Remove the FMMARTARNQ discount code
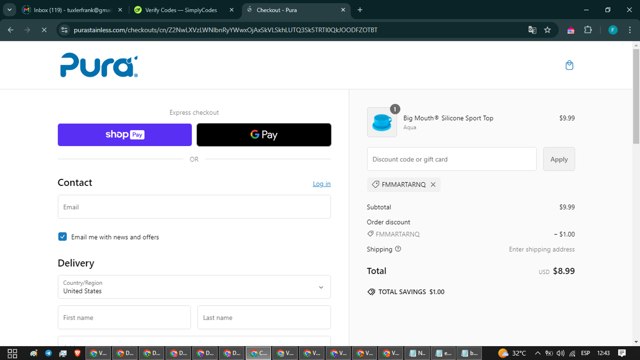The height and width of the screenshot is (360, 640). coord(433,184)
